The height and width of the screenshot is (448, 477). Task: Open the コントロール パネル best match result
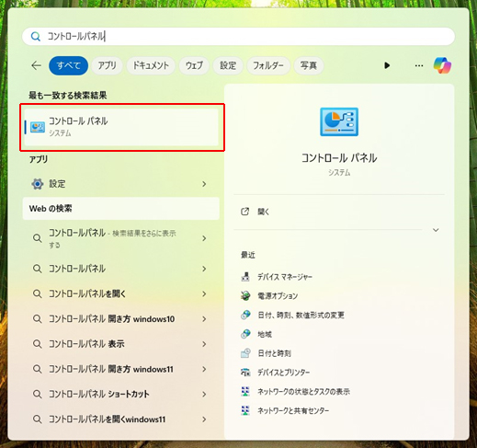[x=121, y=127]
